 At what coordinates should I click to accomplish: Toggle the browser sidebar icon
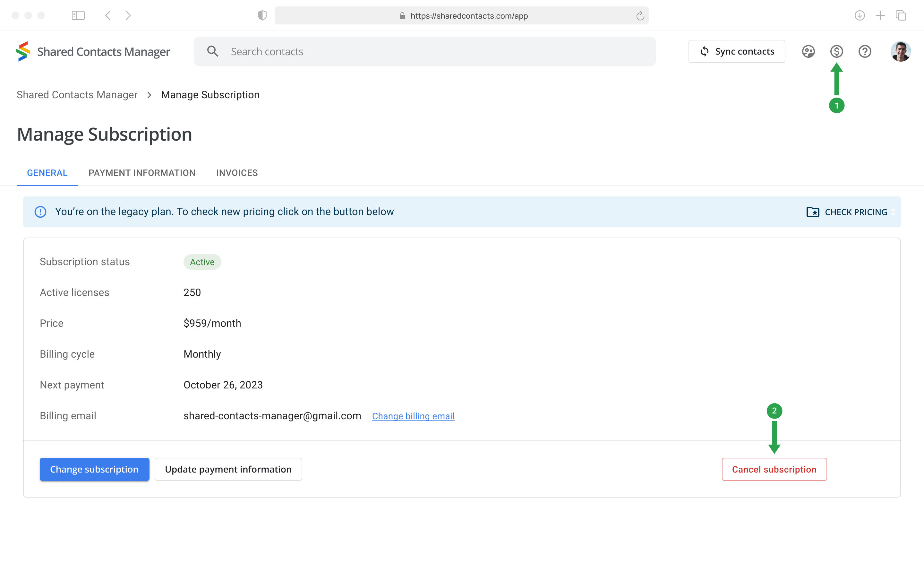point(78,15)
